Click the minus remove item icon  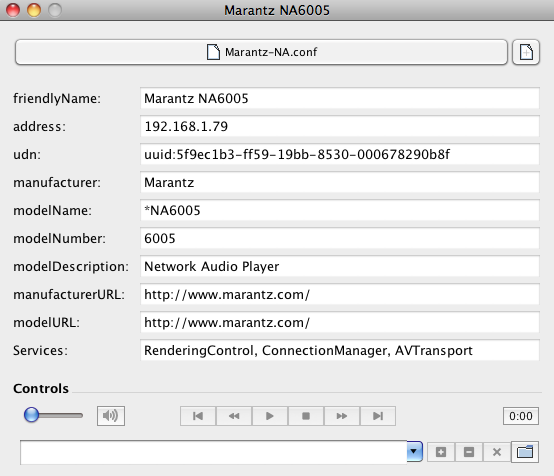pos(469,452)
